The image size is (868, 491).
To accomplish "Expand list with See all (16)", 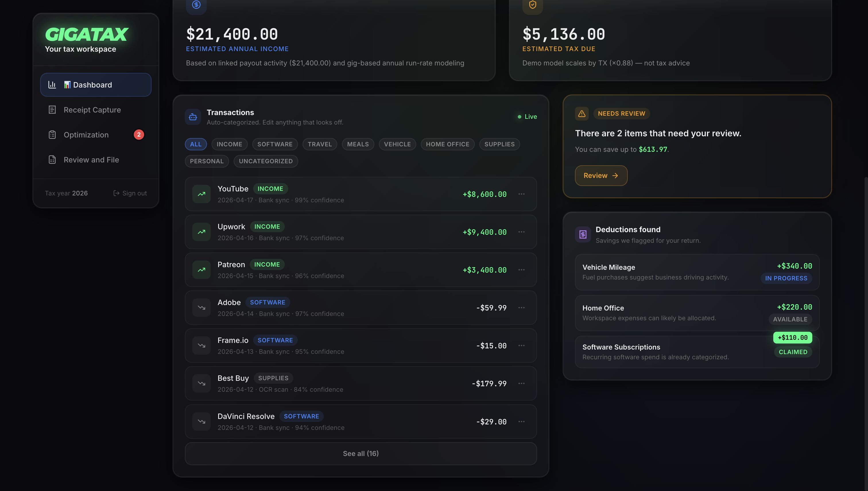I will coord(361,453).
